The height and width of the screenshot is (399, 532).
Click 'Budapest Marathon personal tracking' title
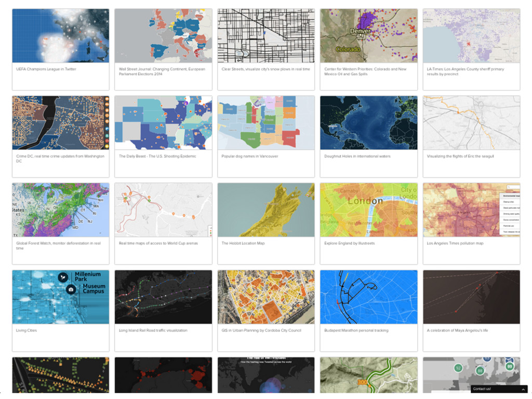(x=356, y=330)
